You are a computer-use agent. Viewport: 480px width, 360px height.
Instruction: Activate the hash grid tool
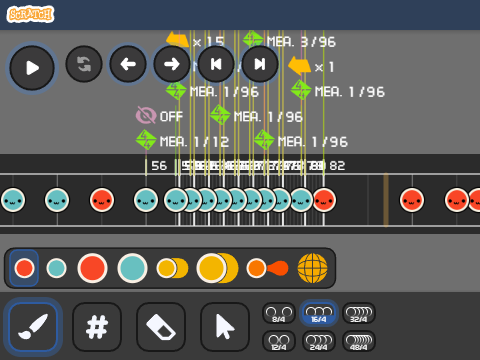point(97,327)
